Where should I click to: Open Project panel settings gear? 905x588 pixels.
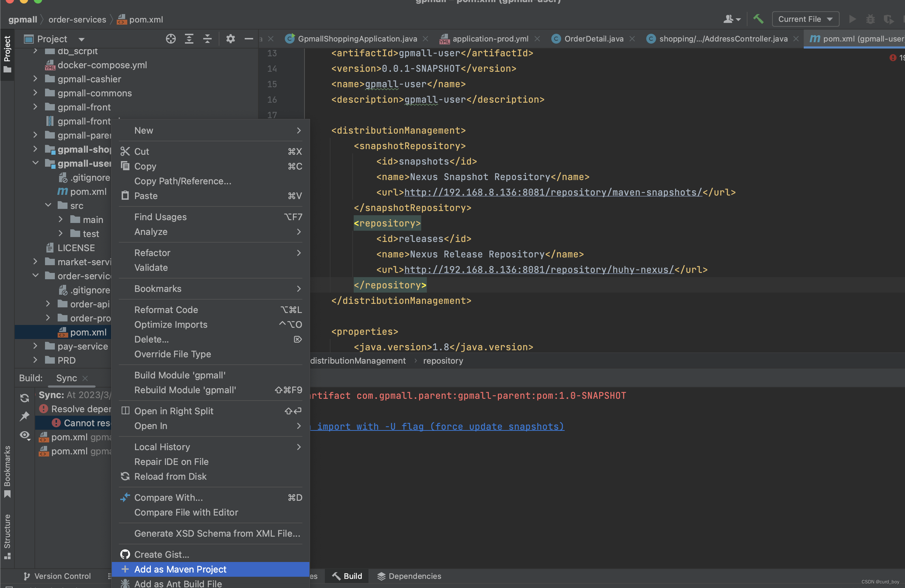[230, 39]
